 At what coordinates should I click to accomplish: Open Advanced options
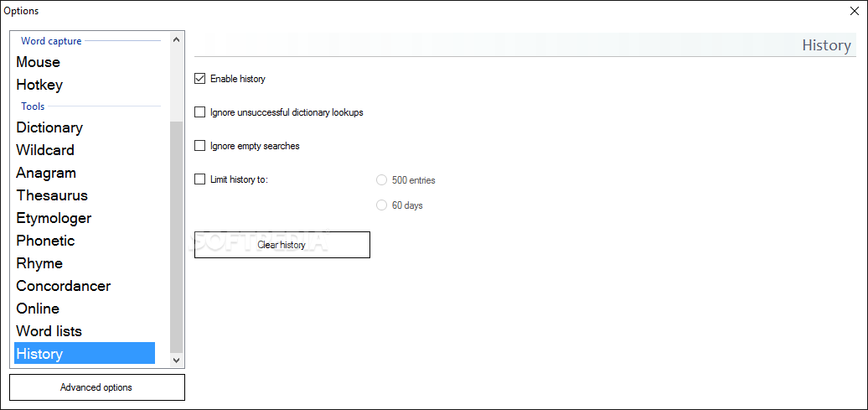pos(97,387)
